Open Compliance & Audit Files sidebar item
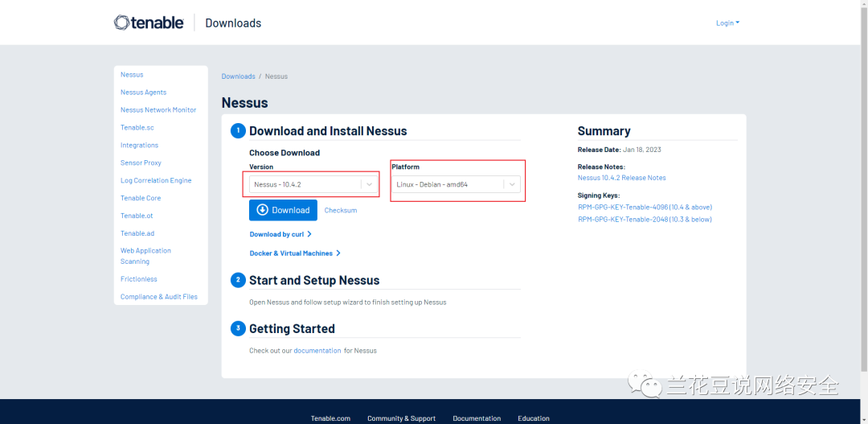The image size is (868, 424). (x=158, y=297)
